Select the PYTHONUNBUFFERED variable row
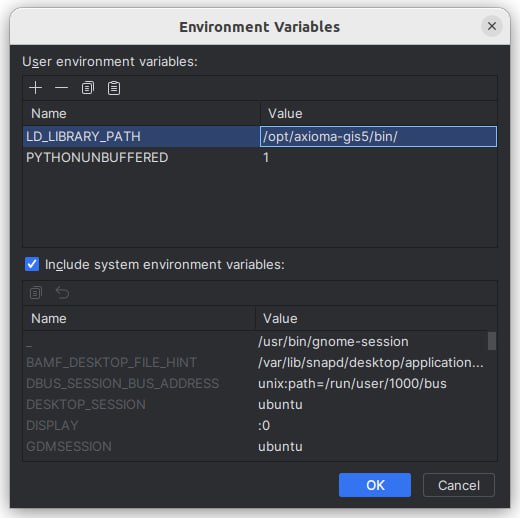 coord(260,157)
